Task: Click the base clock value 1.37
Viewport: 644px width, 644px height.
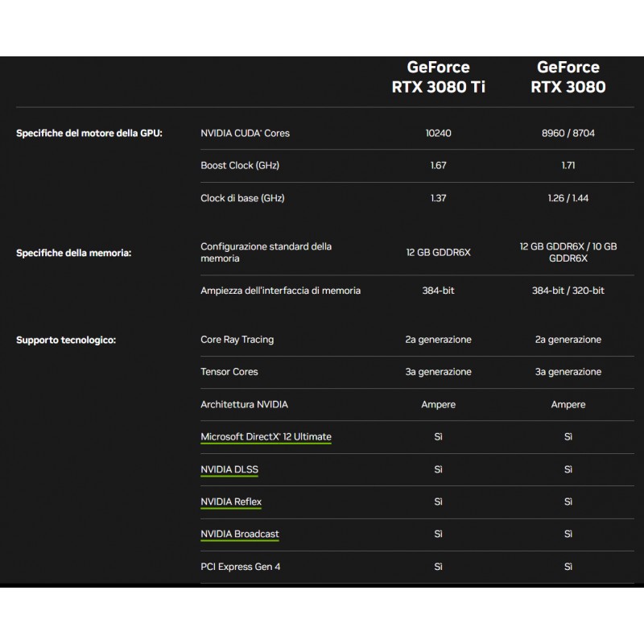Action: (438, 198)
